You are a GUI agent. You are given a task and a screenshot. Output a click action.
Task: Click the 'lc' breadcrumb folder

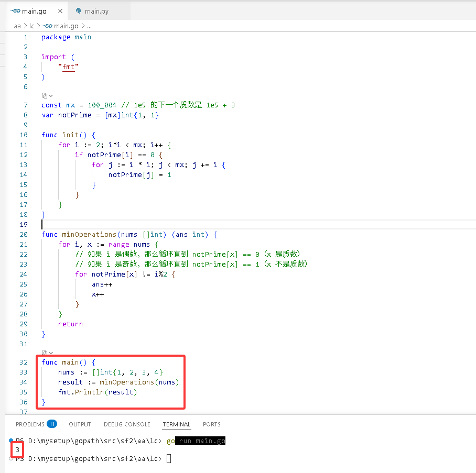click(x=31, y=26)
